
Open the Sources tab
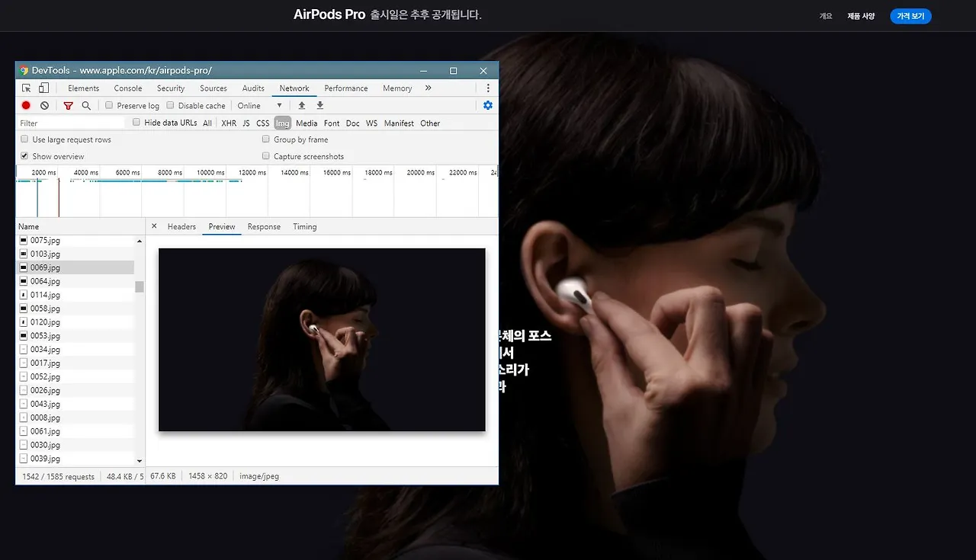pyautogui.click(x=213, y=88)
